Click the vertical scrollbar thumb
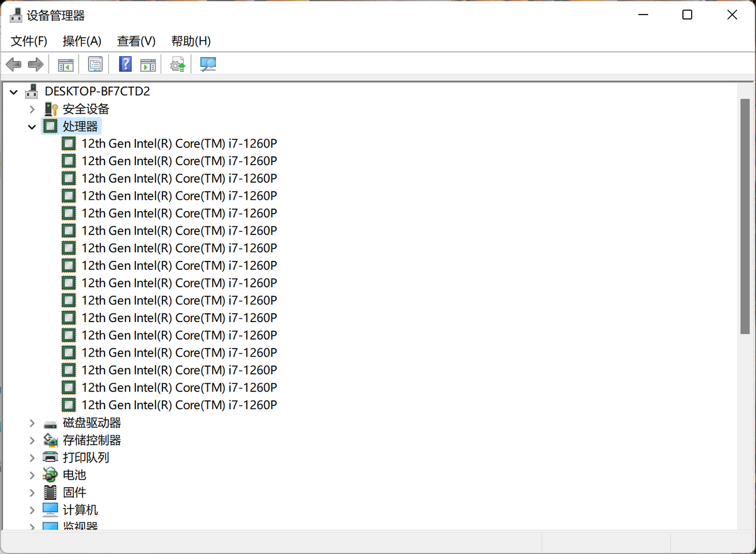Screen dimensions: 756x554 pyautogui.click(x=745, y=216)
